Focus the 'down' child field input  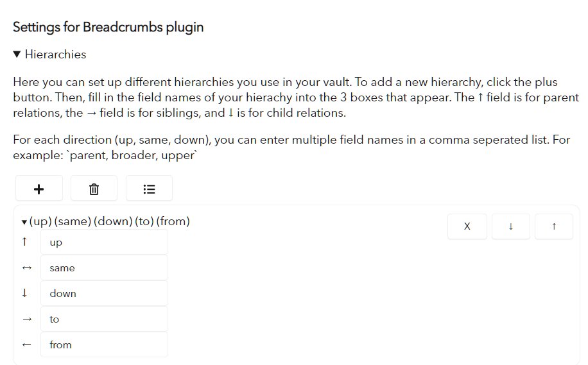(x=104, y=293)
